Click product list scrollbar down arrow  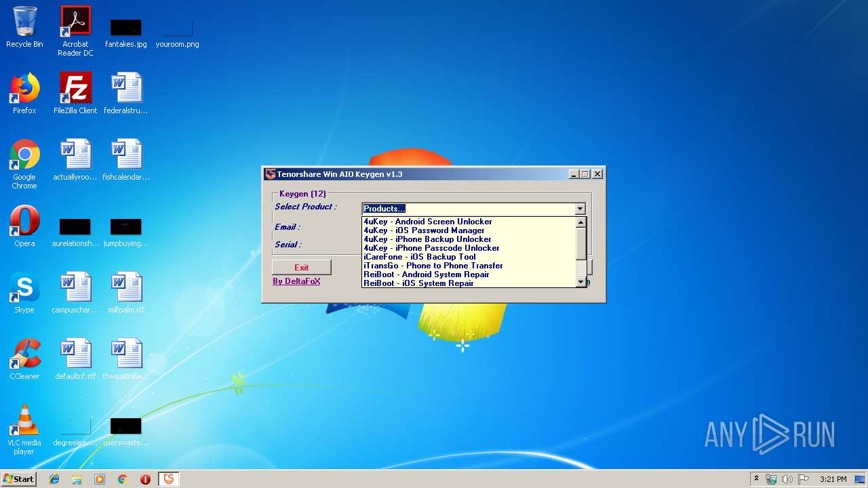pos(580,282)
